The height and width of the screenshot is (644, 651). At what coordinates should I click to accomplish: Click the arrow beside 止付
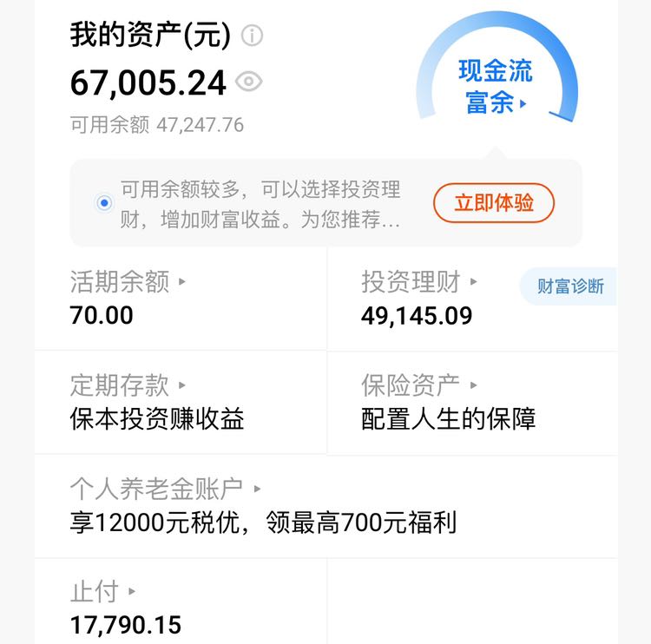(132, 591)
